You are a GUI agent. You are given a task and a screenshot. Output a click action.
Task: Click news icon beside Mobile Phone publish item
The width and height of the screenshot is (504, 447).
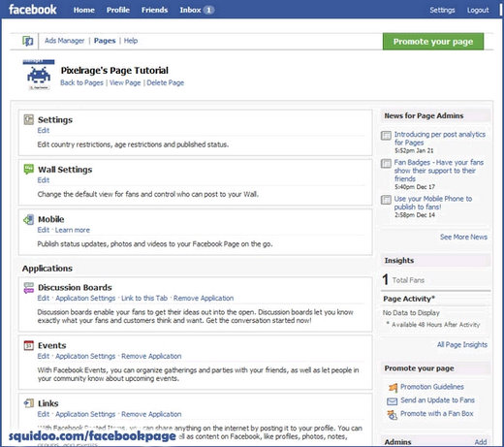point(386,200)
